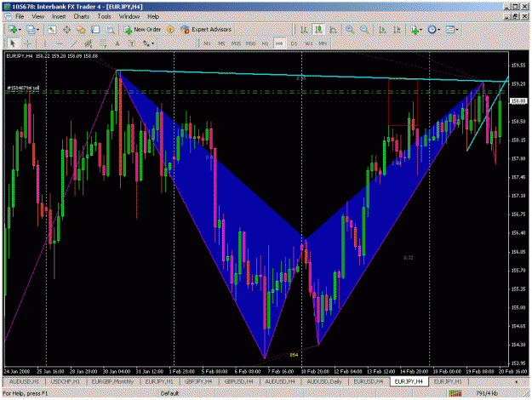This screenshot has height=400, width=532.
Task: Switch chart to bar chart style
Action: pos(304,30)
